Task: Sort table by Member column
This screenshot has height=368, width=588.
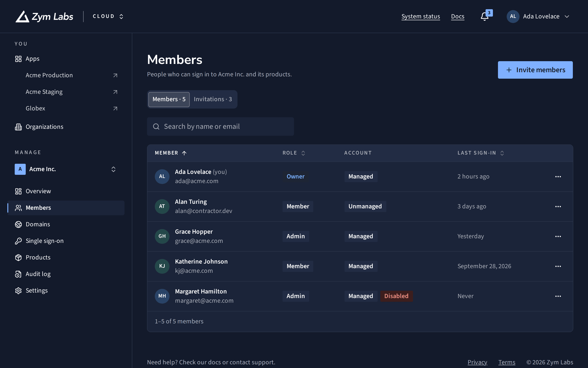Action: pos(171,153)
